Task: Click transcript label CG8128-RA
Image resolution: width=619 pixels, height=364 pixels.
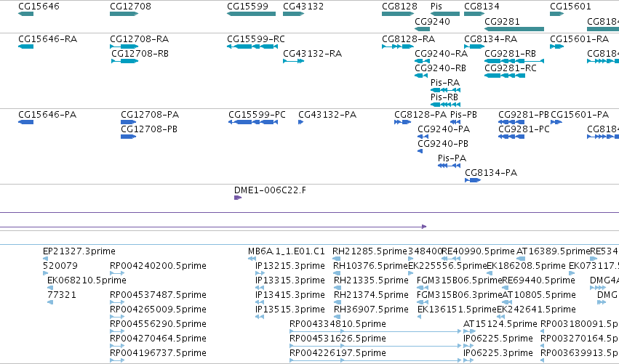Action: pyautogui.click(x=408, y=39)
